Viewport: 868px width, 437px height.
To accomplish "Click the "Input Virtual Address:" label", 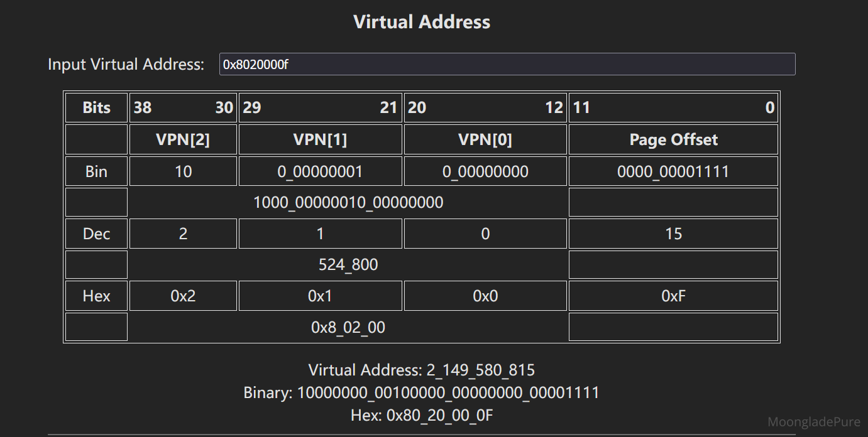I will pos(126,64).
